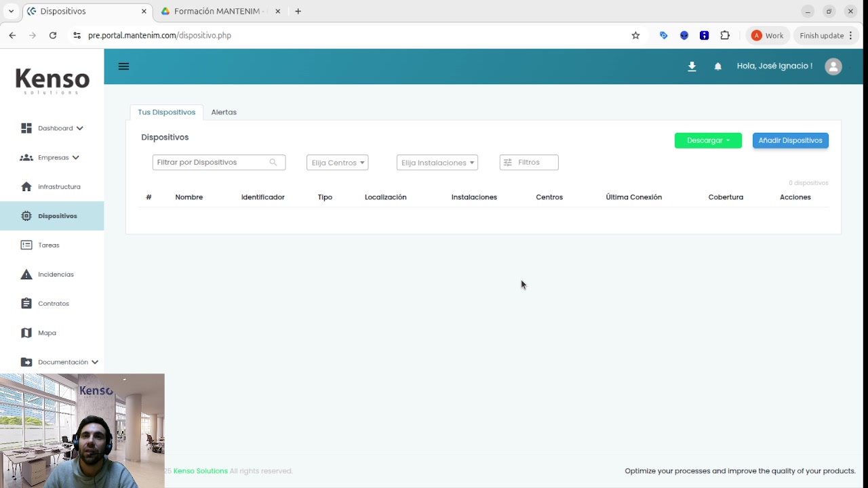
Task: Click the user profile avatar
Action: 833,66
